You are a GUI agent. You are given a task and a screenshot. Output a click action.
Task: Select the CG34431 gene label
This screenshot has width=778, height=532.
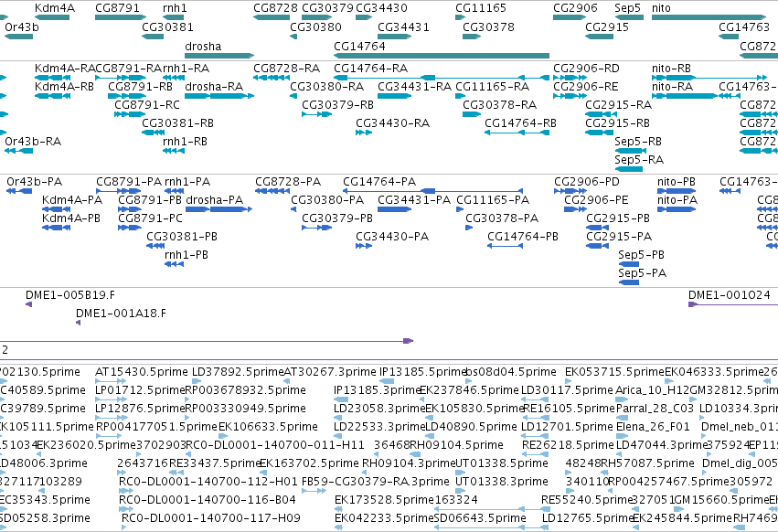tap(403, 27)
